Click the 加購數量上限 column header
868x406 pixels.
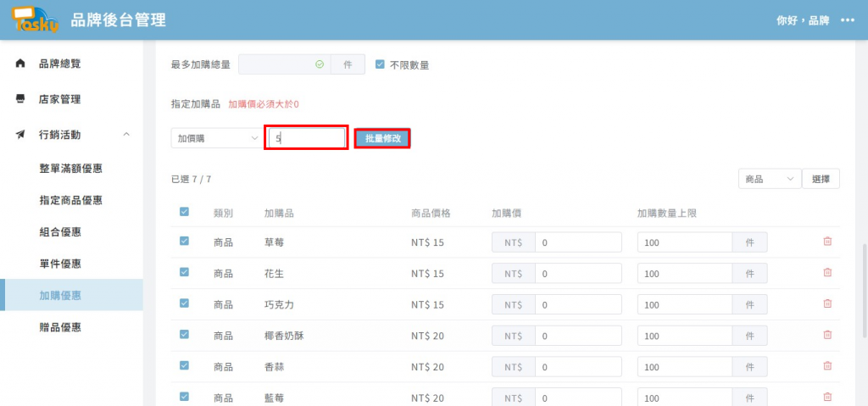click(x=666, y=213)
